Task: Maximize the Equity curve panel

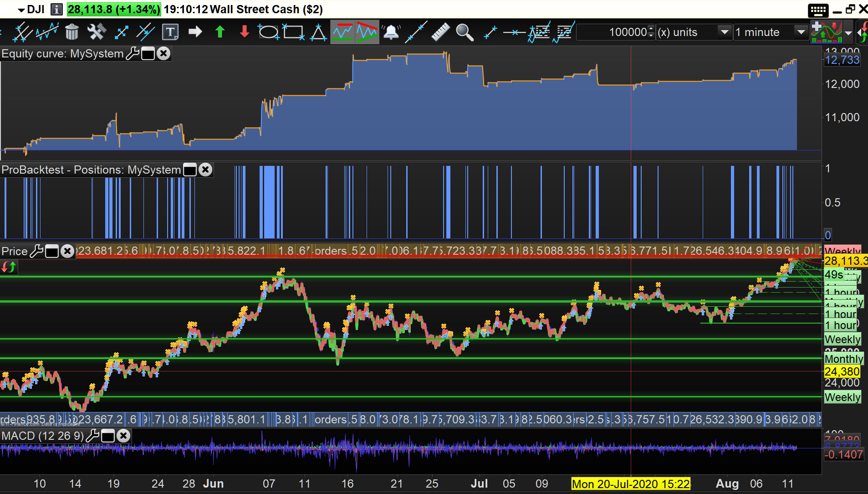Action: (148, 54)
